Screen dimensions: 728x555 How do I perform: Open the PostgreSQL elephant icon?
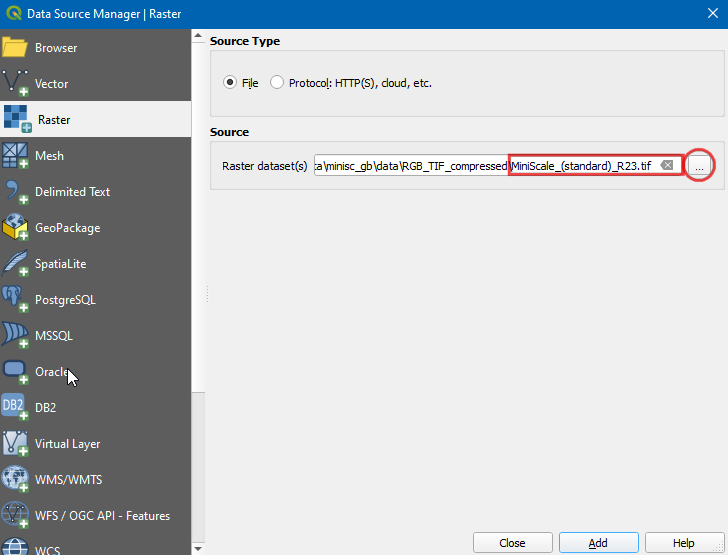[15, 300]
